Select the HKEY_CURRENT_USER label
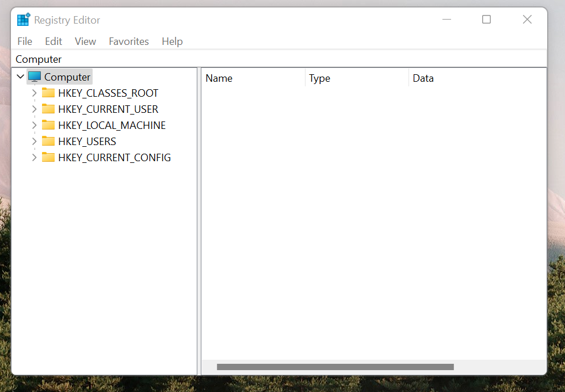Image resolution: width=565 pixels, height=392 pixels. 108,109
